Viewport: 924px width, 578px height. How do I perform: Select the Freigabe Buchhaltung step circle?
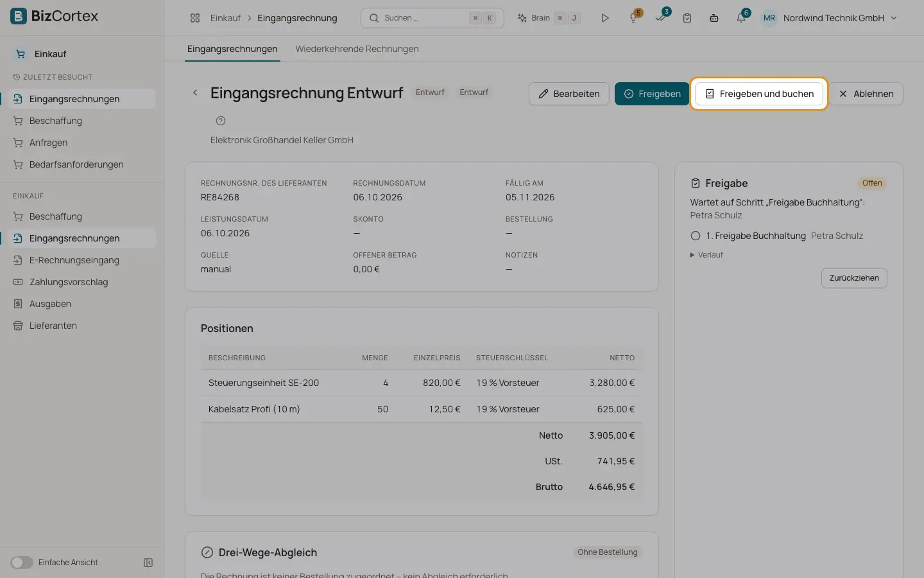coord(695,236)
